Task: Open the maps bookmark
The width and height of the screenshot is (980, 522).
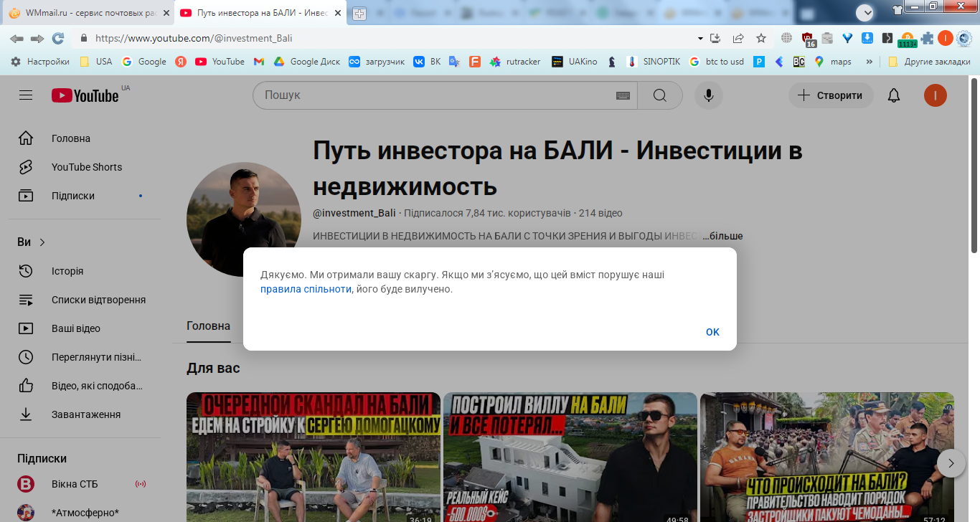Action: click(x=833, y=62)
